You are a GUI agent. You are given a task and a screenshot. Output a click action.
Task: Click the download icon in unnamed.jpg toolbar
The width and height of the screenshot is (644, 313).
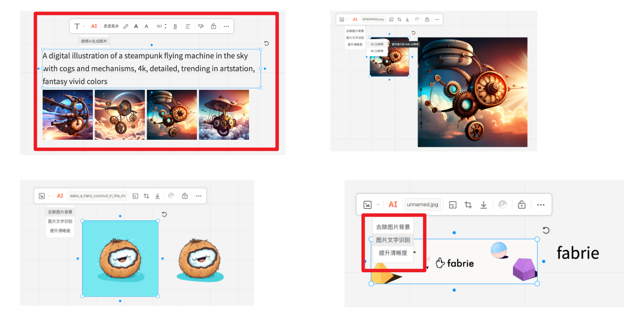click(484, 205)
